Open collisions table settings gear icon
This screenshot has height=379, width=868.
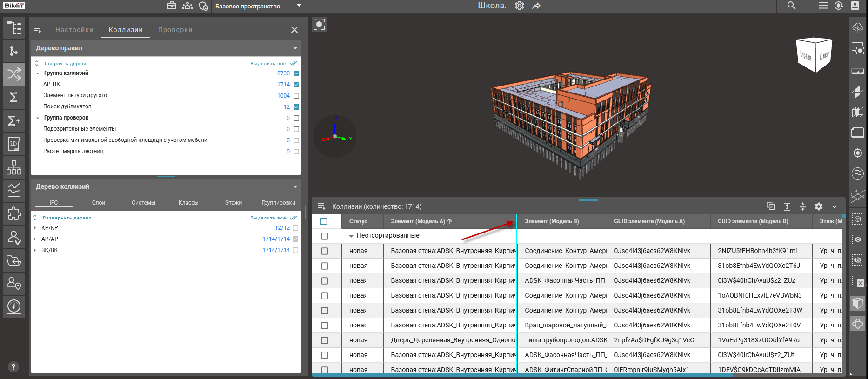click(x=819, y=206)
